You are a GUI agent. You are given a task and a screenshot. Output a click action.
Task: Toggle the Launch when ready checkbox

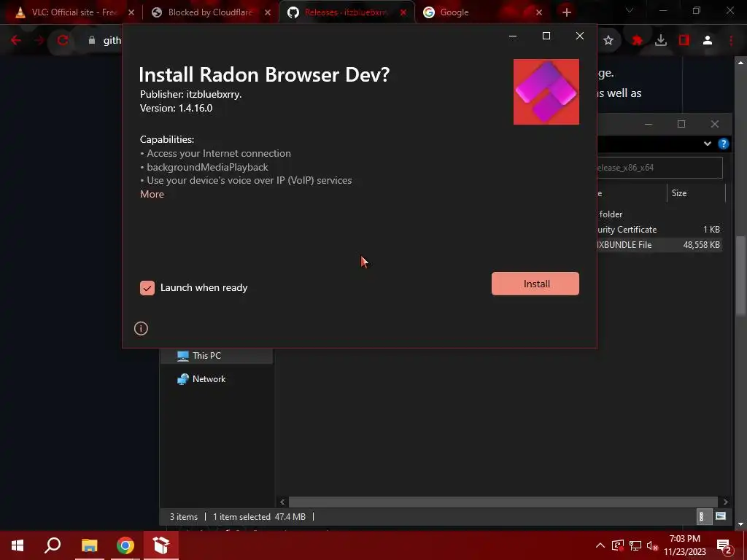147,287
